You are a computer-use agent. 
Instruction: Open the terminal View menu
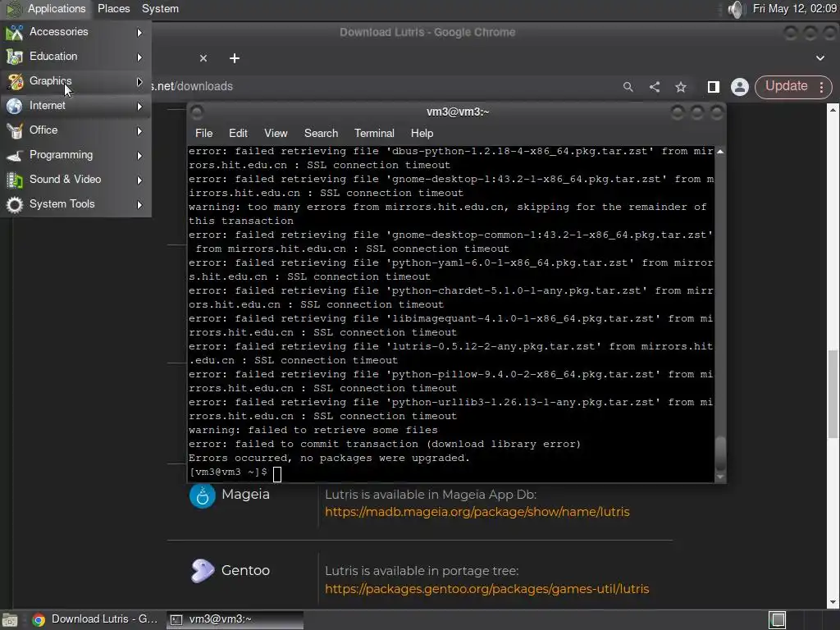click(x=276, y=134)
